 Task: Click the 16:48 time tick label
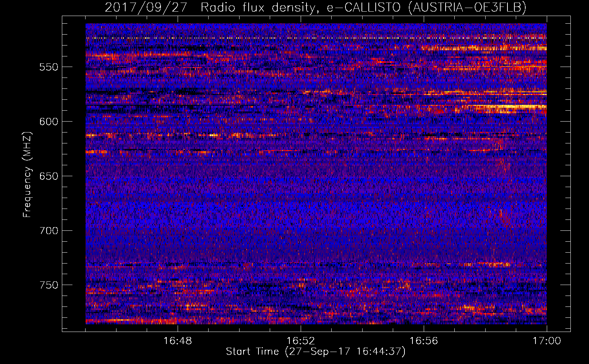178,341
